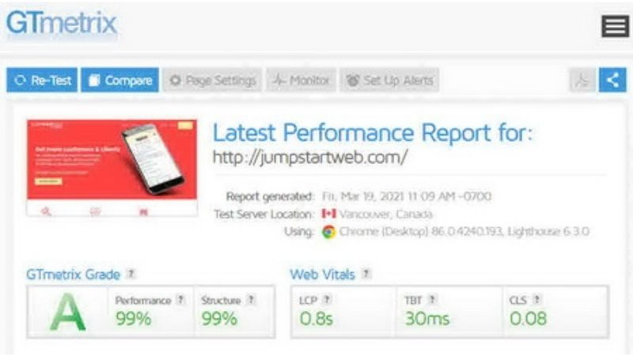633x364 pixels.
Task: Click the Chrome browser icon
Action: (328, 232)
